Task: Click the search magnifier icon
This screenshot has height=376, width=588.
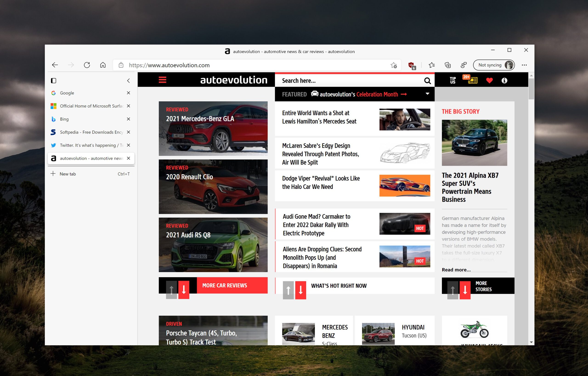Action: coord(427,81)
